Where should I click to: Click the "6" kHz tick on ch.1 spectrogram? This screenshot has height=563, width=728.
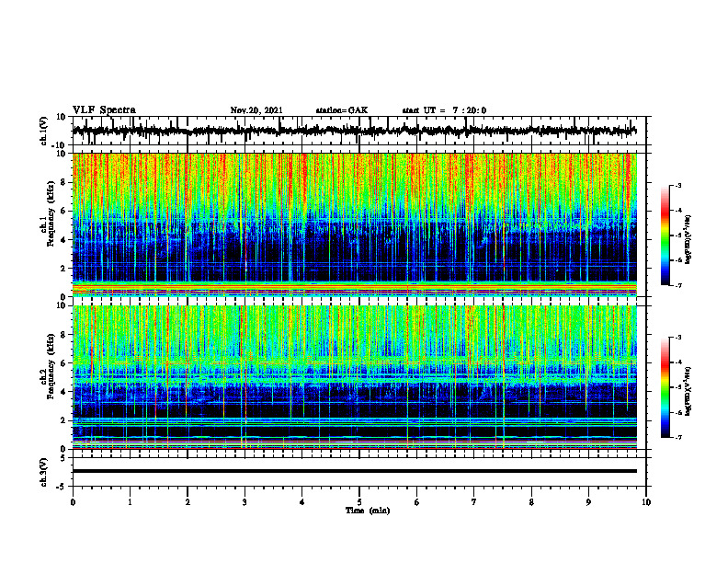(x=63, y=211)
